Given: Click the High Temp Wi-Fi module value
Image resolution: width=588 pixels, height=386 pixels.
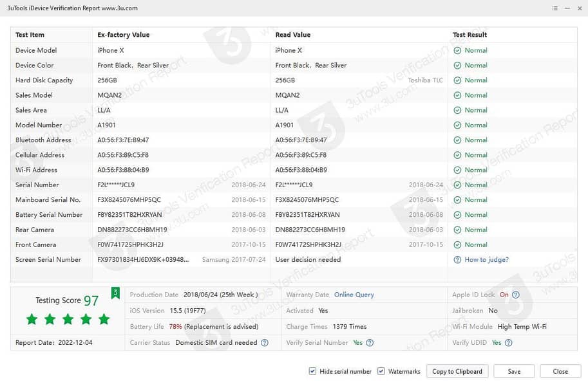Looking at the screenshot, I should coord(522,327).
